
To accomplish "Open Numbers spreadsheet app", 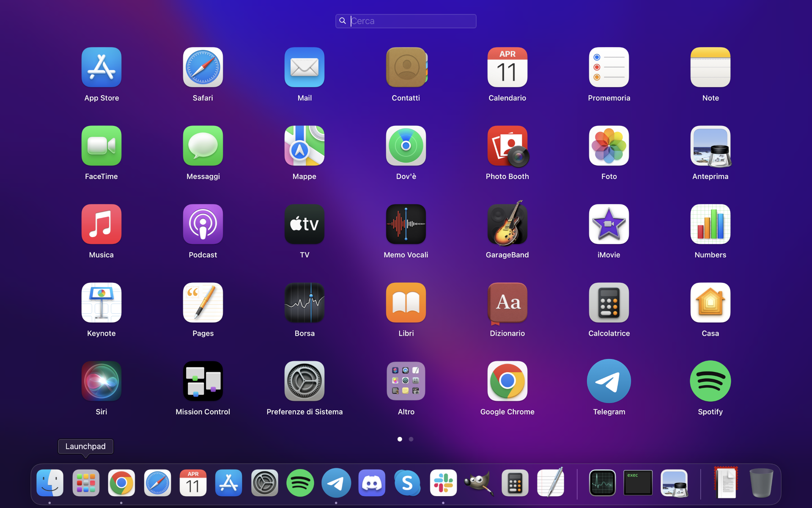I will tap(710, 224).
